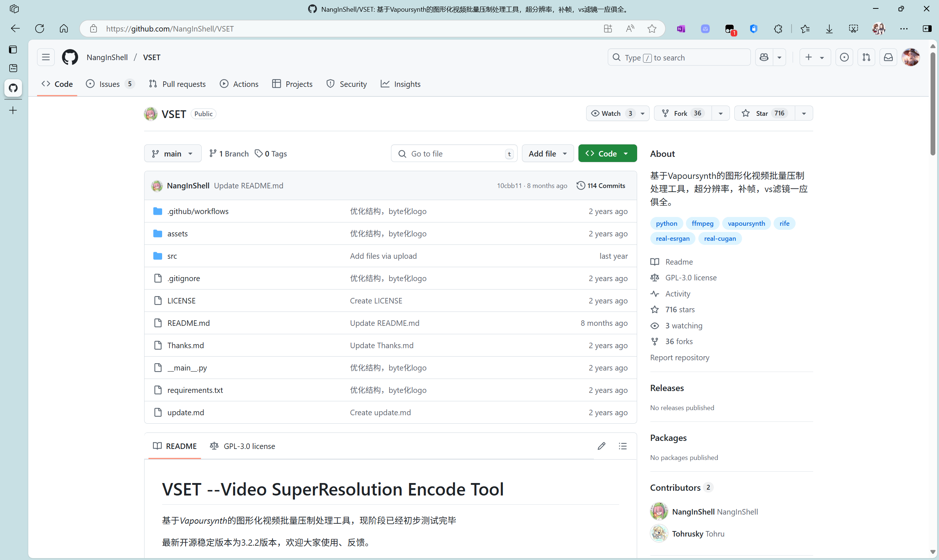Screen dimensions: 939x560
Task: Open the green Code clone dropdown
Action: [607, 154]
